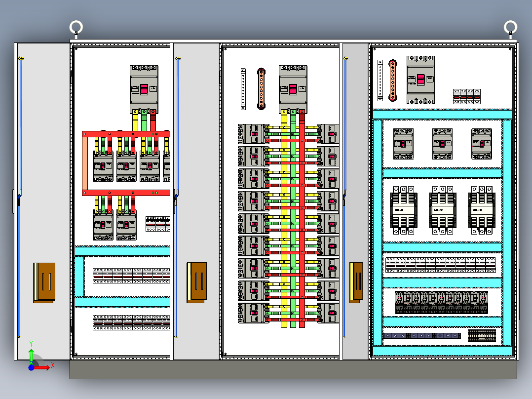Select the small MCB group beside right main breaker
The image size is (532, 399).
(x=467, y=96)
